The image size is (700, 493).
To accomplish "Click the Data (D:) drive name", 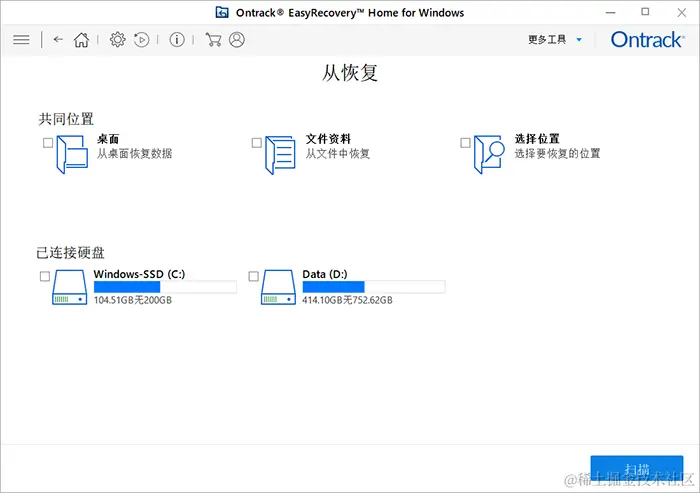I will (325, 274).
